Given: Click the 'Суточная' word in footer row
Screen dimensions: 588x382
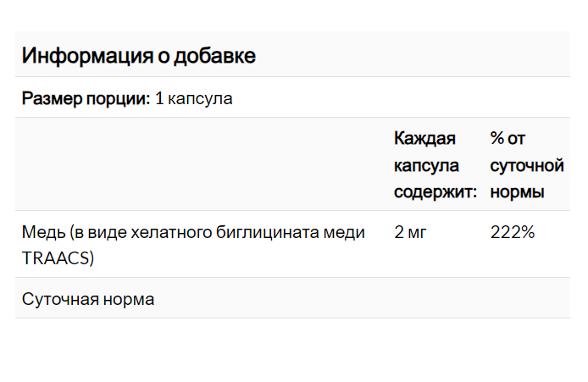Looking at the screenshot, I should (60, 300).
